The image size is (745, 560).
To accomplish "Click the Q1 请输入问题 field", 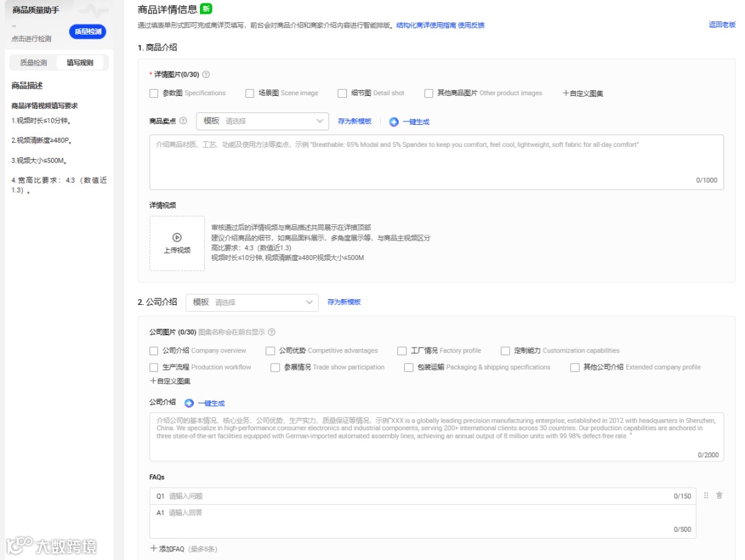I will [x=423, y=496].
